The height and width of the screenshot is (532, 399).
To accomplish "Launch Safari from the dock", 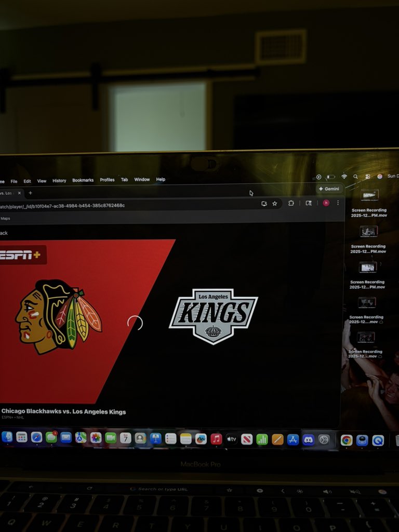I will coord(37,437).
